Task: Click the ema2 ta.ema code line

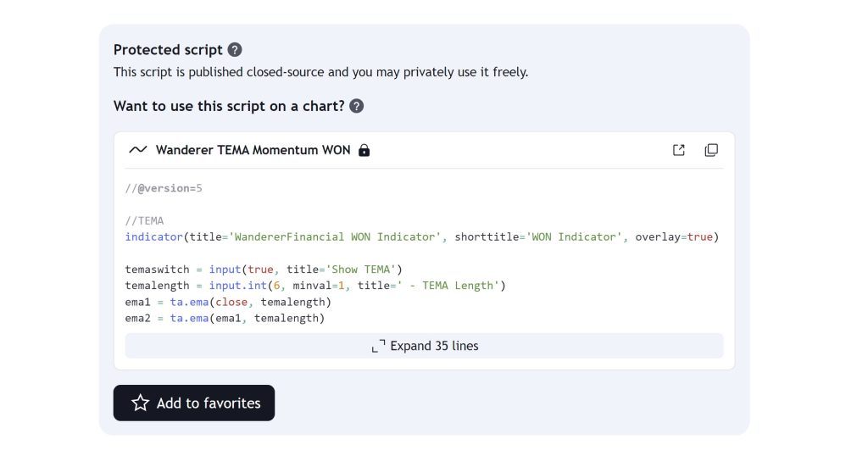Action: point(225,318)
